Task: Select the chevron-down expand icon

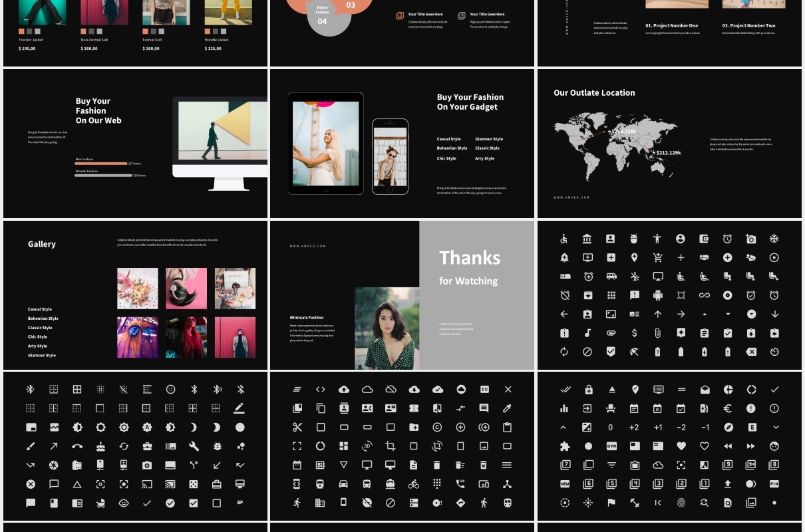Action: point(774,427)
